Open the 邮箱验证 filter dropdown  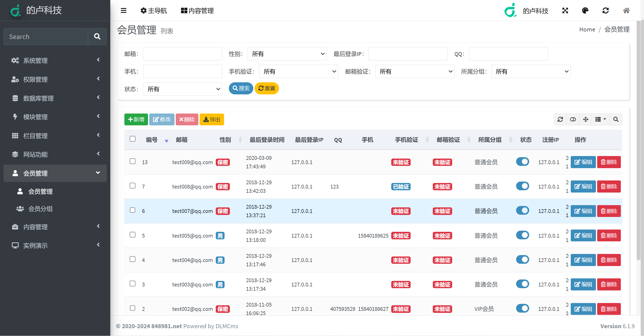(x=415, y=71)
